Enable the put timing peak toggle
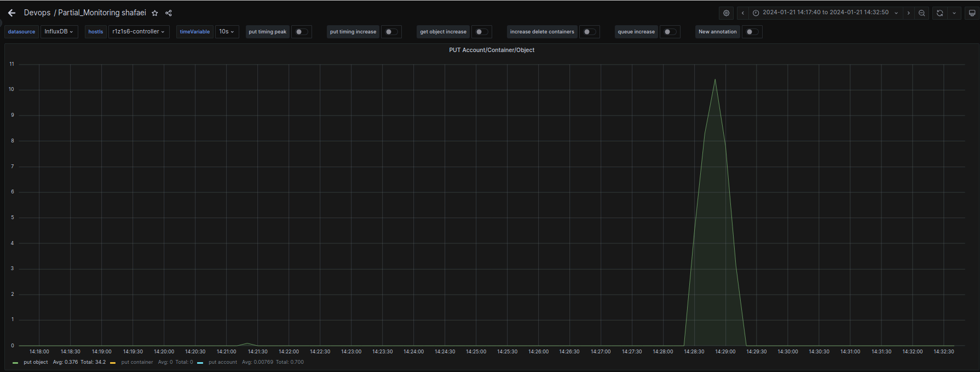 pyautogui.click(x=301, y=32)
